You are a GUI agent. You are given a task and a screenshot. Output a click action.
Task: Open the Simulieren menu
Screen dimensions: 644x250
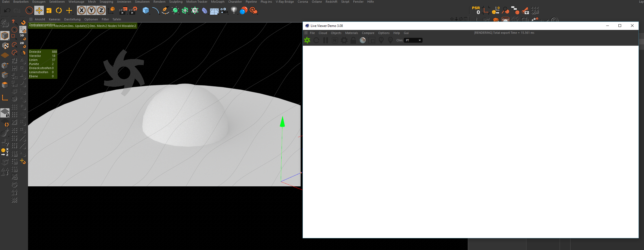tap(142, 2)
